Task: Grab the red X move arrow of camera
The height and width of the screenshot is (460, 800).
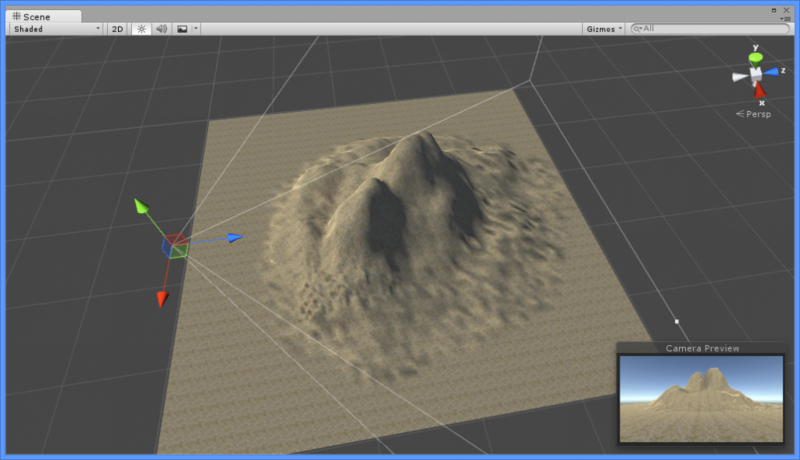Action: (162, 299)
